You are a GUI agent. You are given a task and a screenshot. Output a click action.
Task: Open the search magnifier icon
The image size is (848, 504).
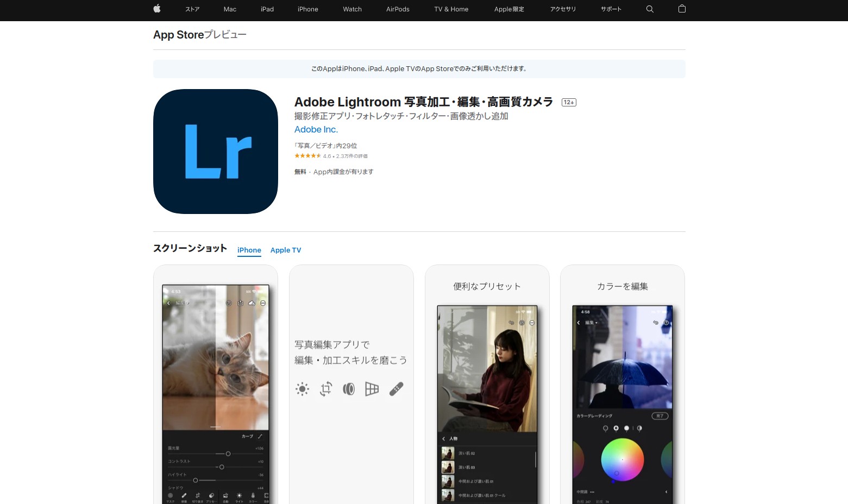[650, 9]
